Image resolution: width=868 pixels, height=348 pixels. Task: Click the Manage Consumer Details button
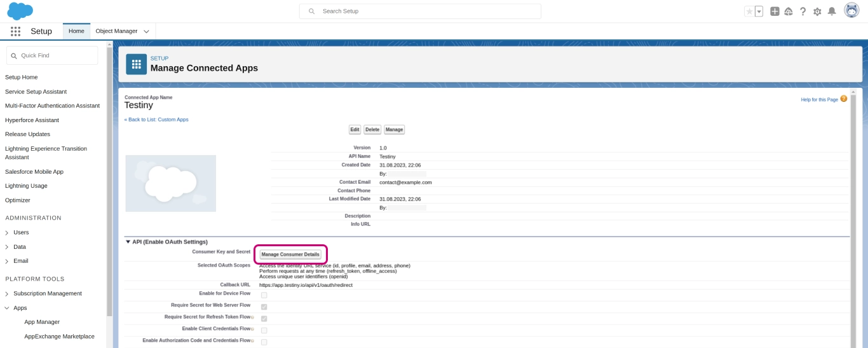pyautogui.click(x=290, y=254)
